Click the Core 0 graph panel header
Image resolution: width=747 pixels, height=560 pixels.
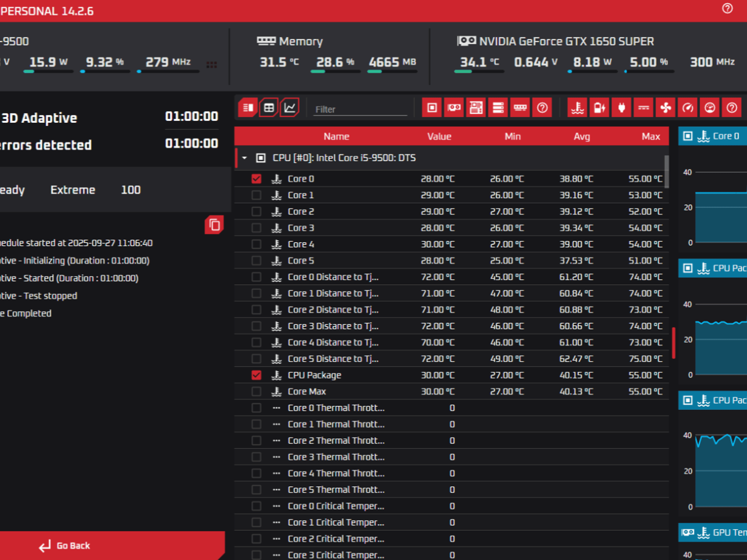(x=712, y=136)
